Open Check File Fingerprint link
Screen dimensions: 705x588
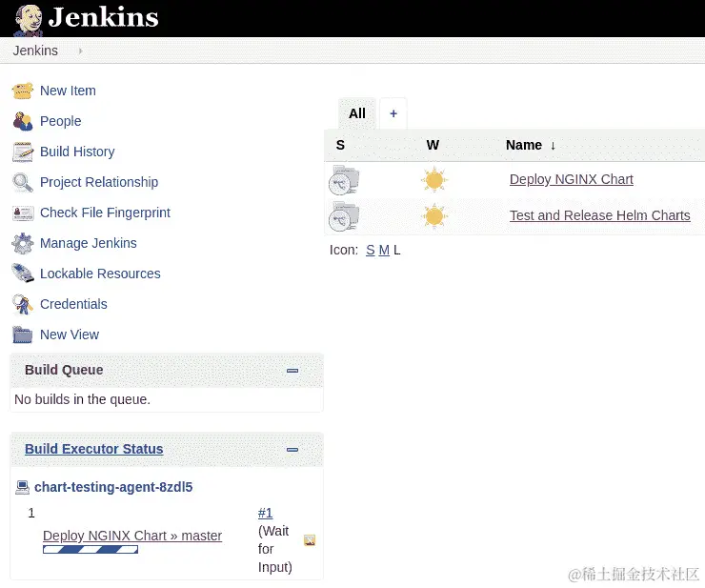[x=105, y=213]
